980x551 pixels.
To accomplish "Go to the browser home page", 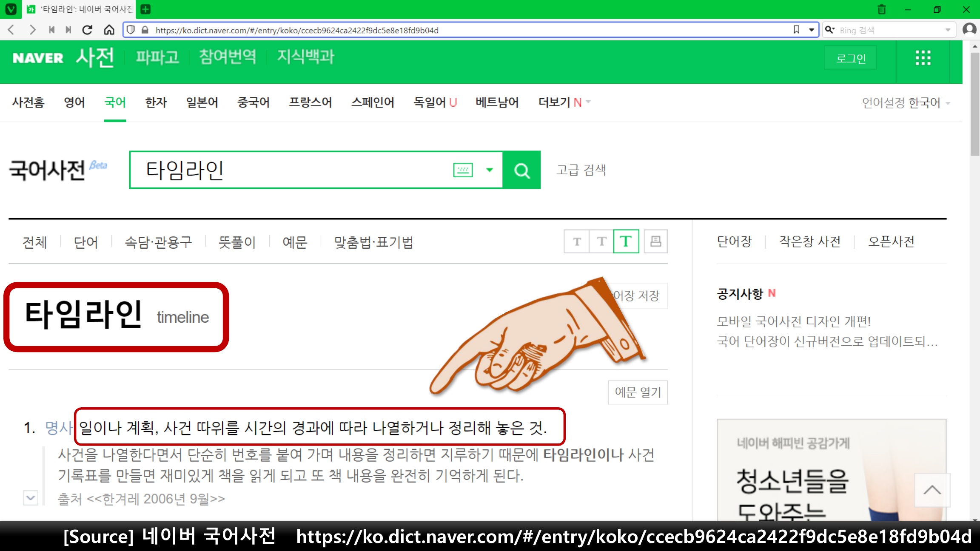I will point(109,30).
